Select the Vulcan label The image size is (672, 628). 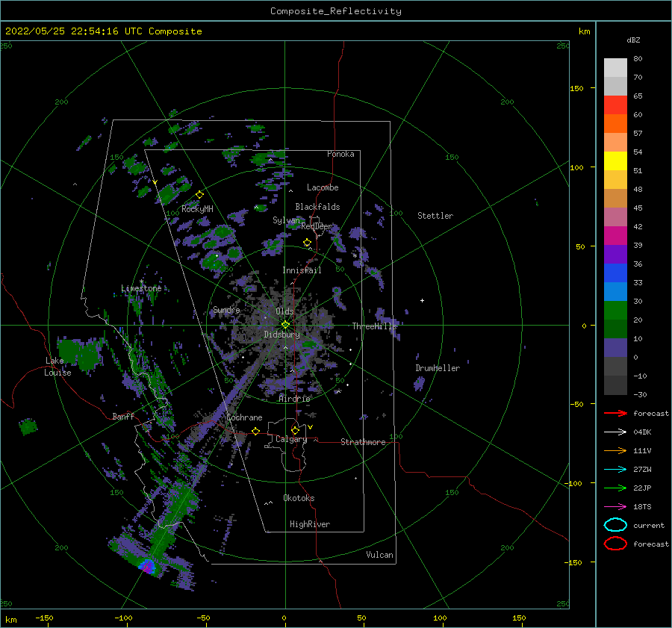(x=380, y=555)
